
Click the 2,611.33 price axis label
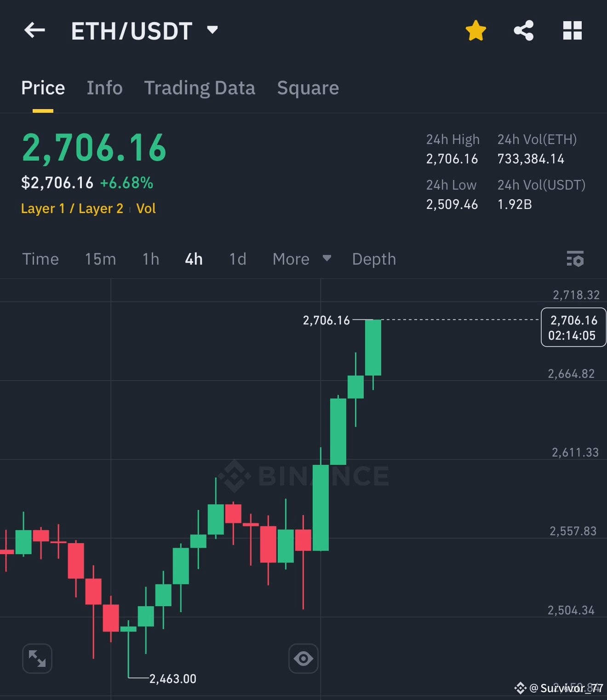click(575, 452)
